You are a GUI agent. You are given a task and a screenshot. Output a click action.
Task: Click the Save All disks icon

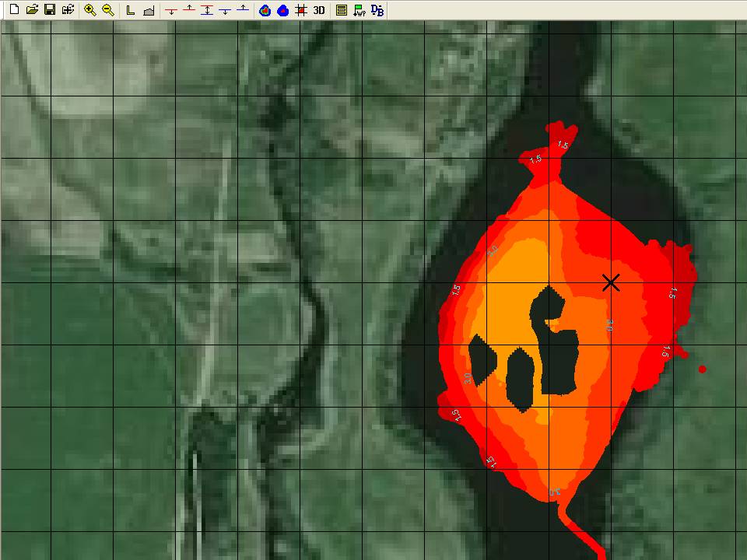[x=68, y=10]
